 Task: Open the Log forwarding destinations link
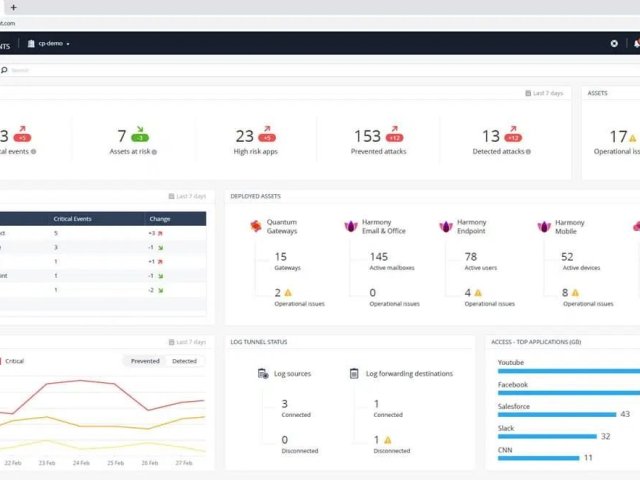pyautogui.click(x=407, y=374)
